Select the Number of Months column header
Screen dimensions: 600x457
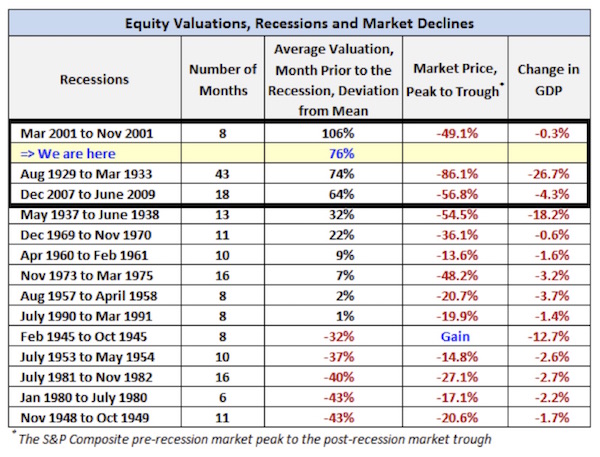tap(223, 80)
